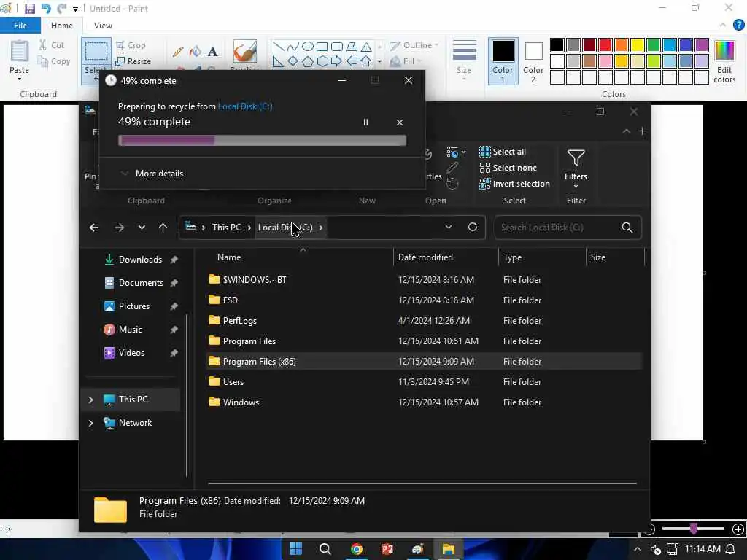Refresh the Local Disk (C:) view
Viewport: 747px width, 560px height.
[x=473, y=227]
